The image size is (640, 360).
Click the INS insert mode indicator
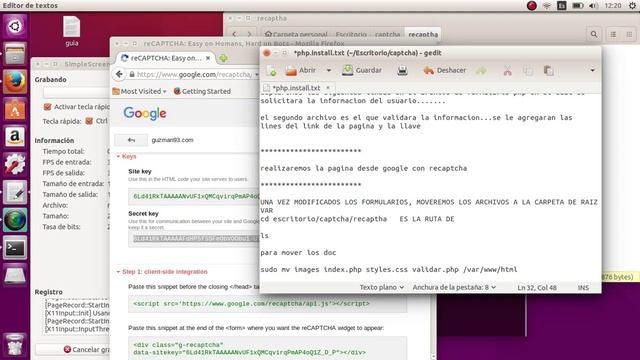[583, 288]
